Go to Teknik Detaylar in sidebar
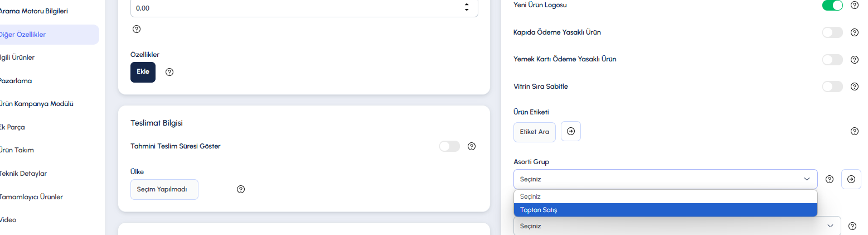Screen dimensions: 868x235 pyautogui.click(x=23, y=174)
